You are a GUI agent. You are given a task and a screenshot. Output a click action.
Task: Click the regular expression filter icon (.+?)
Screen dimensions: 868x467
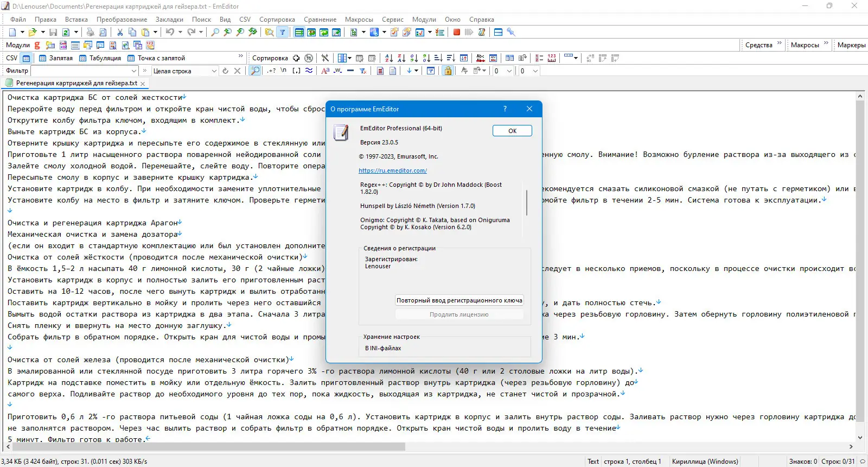click(x=271, y=71)
